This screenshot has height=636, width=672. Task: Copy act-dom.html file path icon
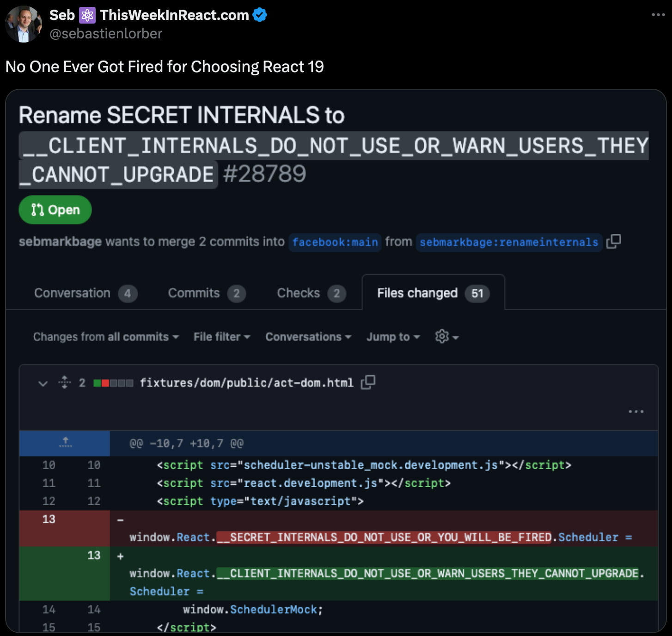pyautogui.click(x=368, y=382)
